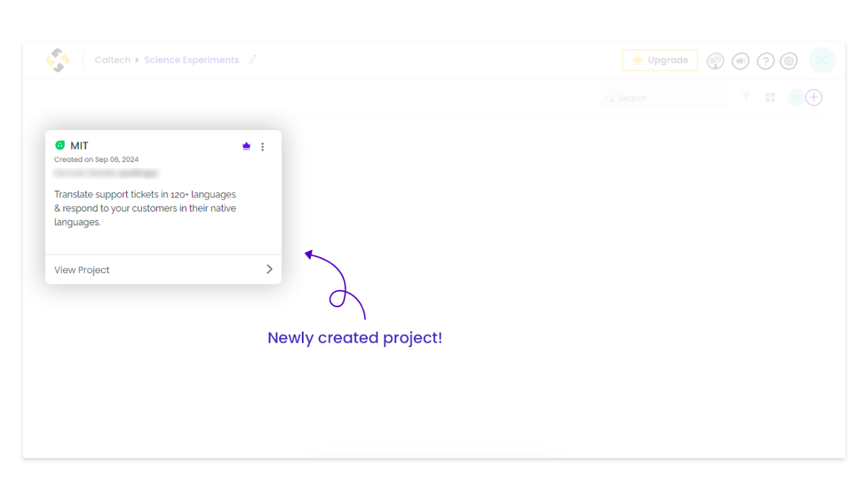Open the large SC profile avatar
Viewport: 868px width, 500px height.
coord(822,60)
